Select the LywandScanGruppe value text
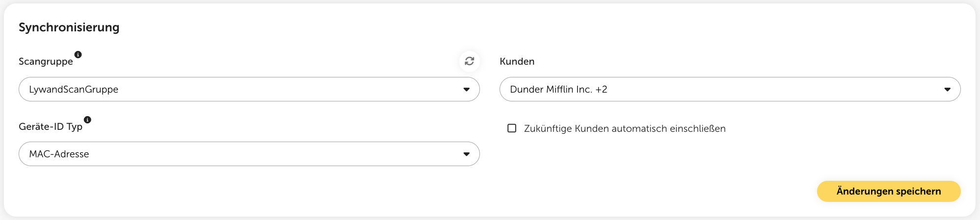Image resolution: width=980 pixels, height=220 pixels. tap(74, 89)
